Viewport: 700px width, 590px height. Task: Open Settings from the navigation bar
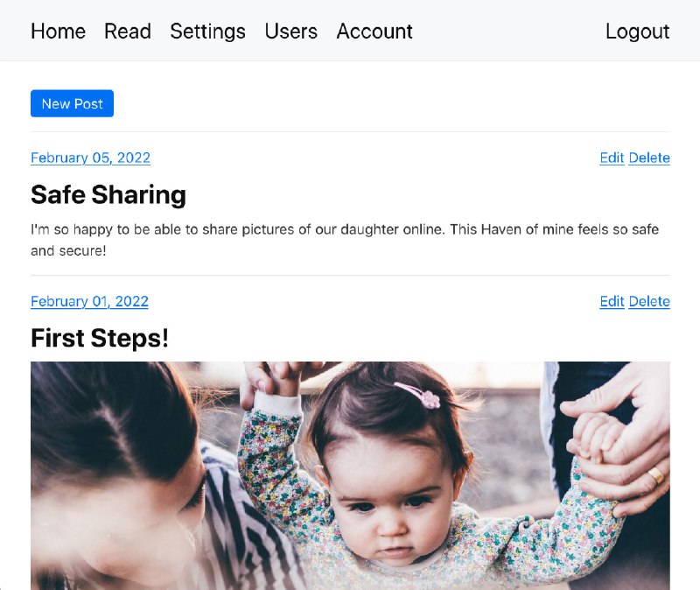[207, 32]
